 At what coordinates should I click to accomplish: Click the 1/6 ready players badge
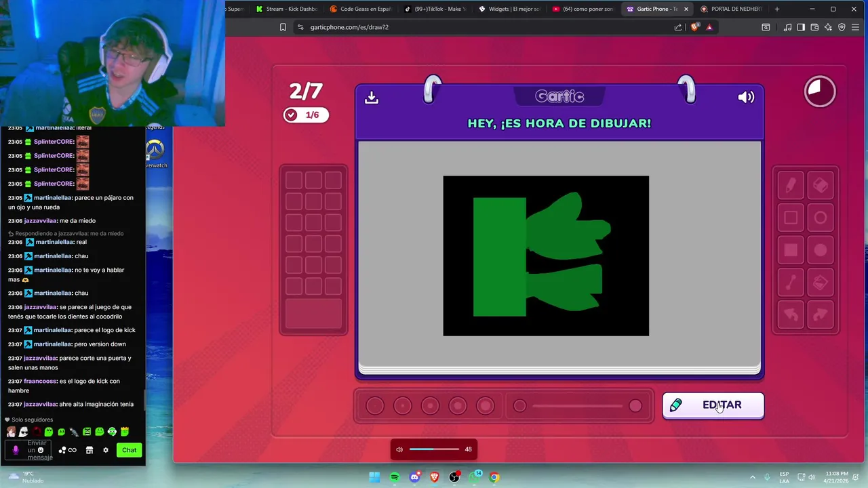pyautogui.click(x=306, y=115)
